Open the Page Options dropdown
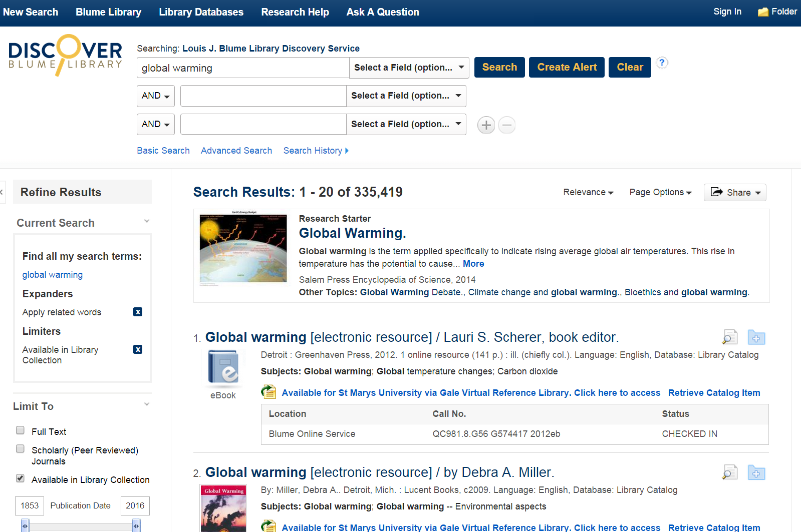The image size is (801, 532). coord(660,192)
